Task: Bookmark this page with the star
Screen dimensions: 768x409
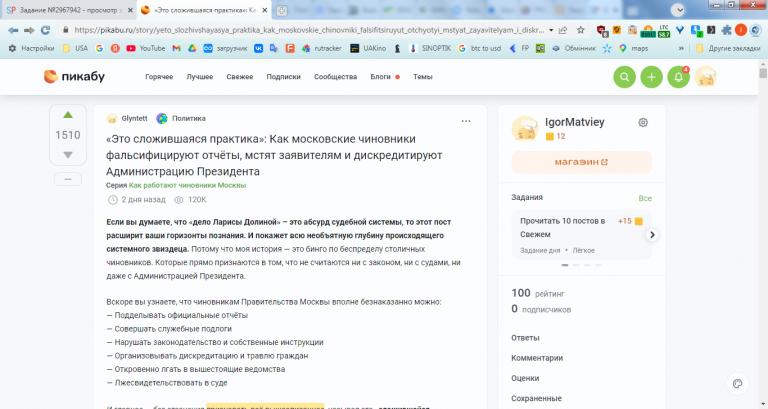Action: pos(580,30)
